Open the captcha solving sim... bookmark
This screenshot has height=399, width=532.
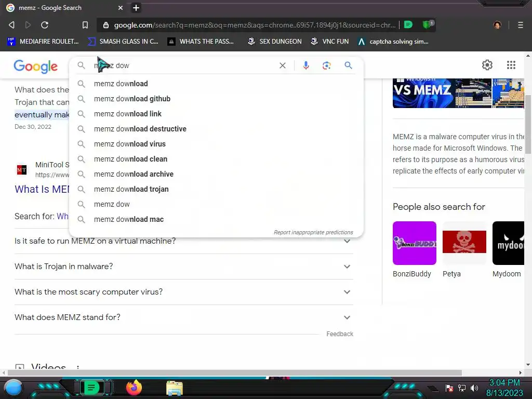coord(393,42)
